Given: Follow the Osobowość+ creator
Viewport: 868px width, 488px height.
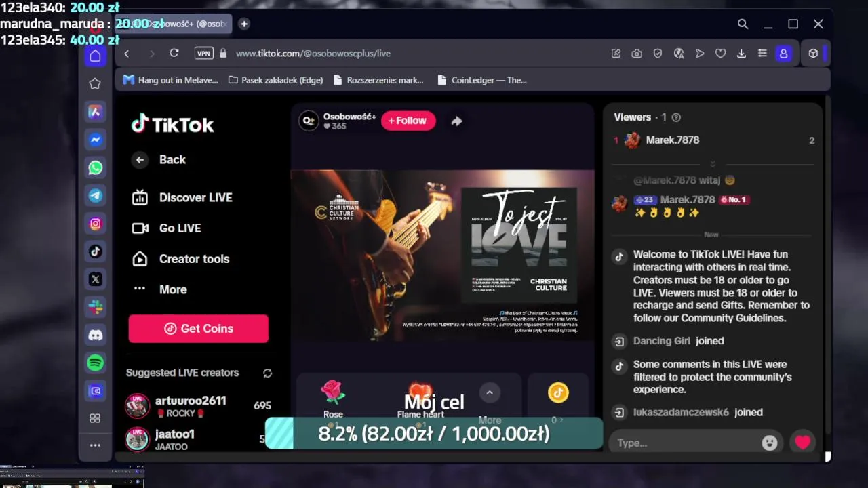Looking at the screenshot, I should pyautogui.click(x=408, y=121).
